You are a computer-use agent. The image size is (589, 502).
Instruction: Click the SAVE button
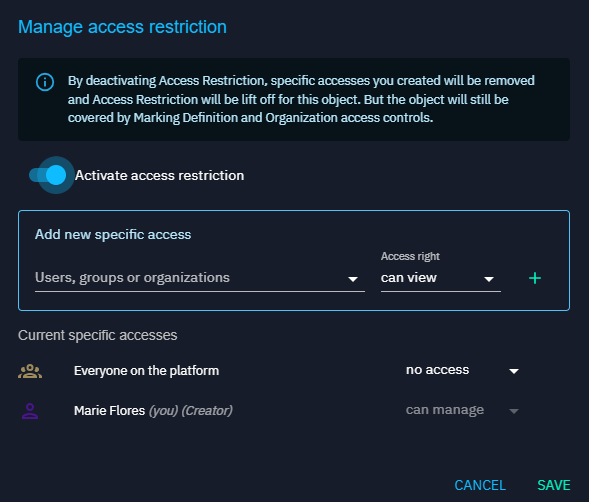(554, 485)
